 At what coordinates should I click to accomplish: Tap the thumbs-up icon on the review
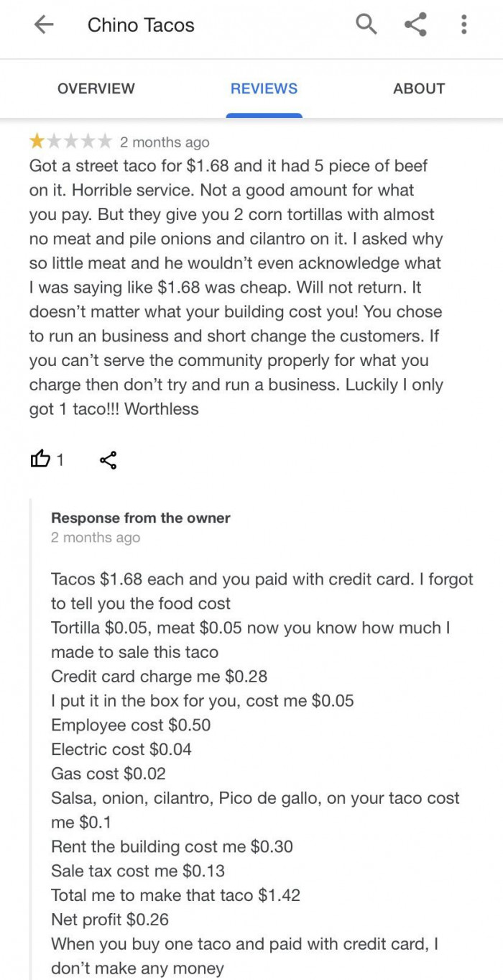point(41,458)
